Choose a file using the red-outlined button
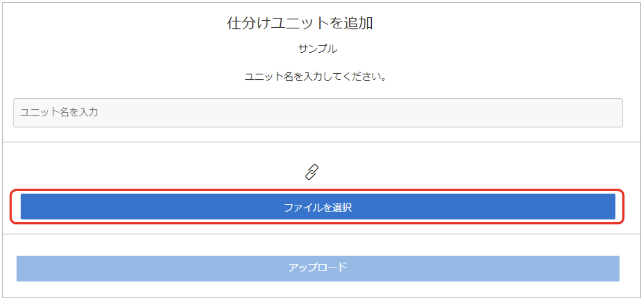This screenshot has width=644, height=303. pos(318,207)
